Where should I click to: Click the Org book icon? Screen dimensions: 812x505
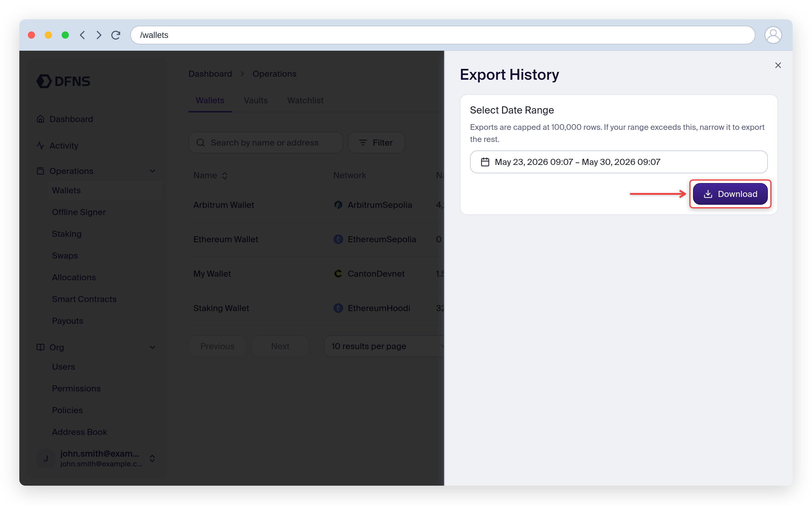pyautogui.click(x=40, y=347)
